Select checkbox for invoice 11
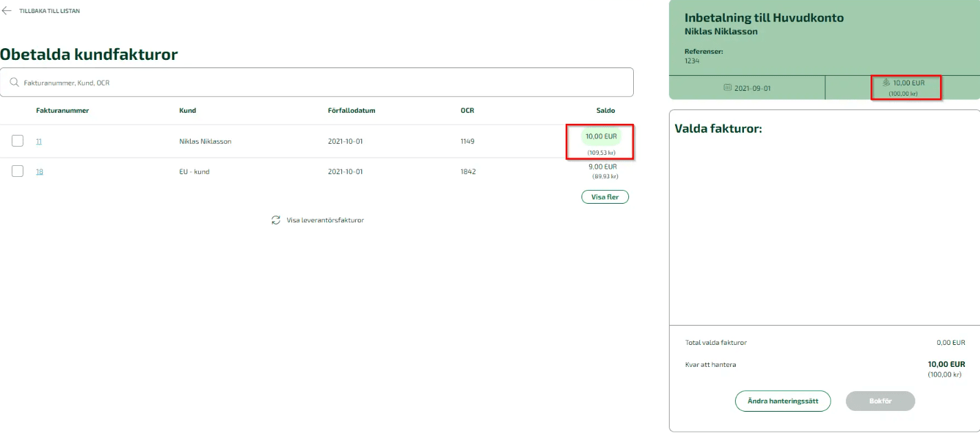This screenshot has height=433, width=980. point(18,141)
